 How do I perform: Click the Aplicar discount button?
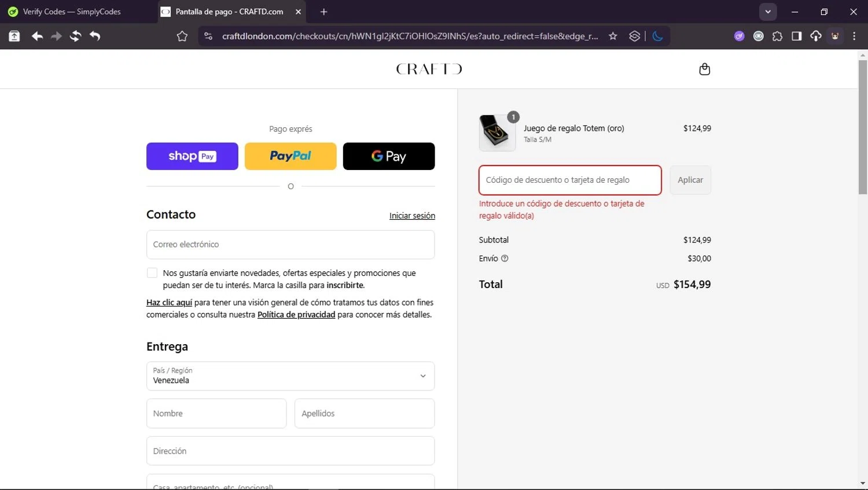click(690, 180)
